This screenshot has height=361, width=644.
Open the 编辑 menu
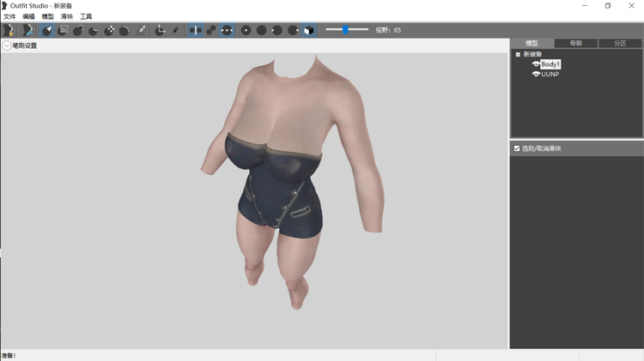(x=28, y=16)
